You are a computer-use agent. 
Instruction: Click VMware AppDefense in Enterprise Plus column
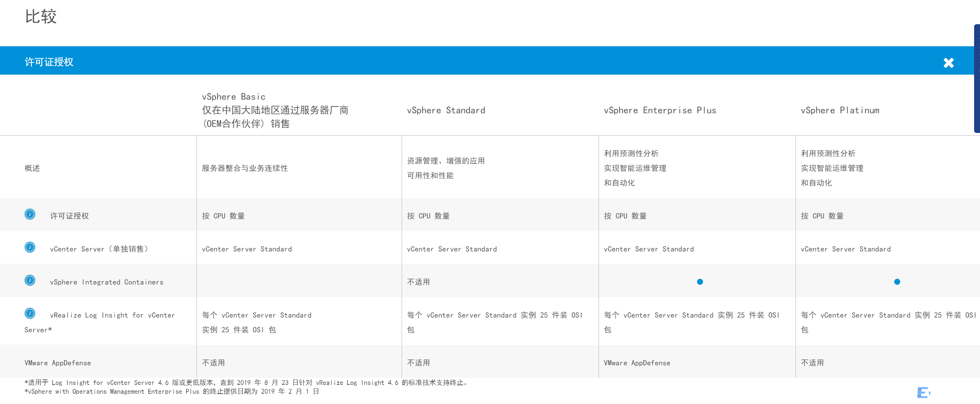tap(637, 363)
